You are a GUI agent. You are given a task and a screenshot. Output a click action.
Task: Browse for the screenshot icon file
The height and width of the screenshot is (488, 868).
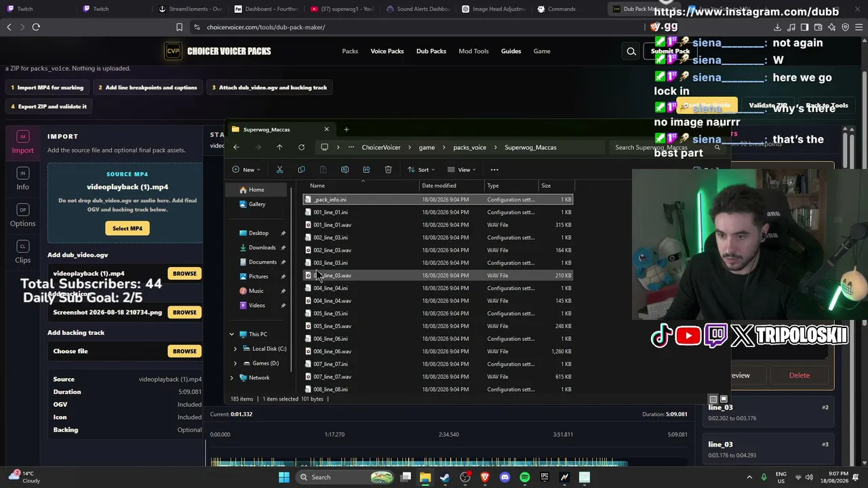(184, 312)
